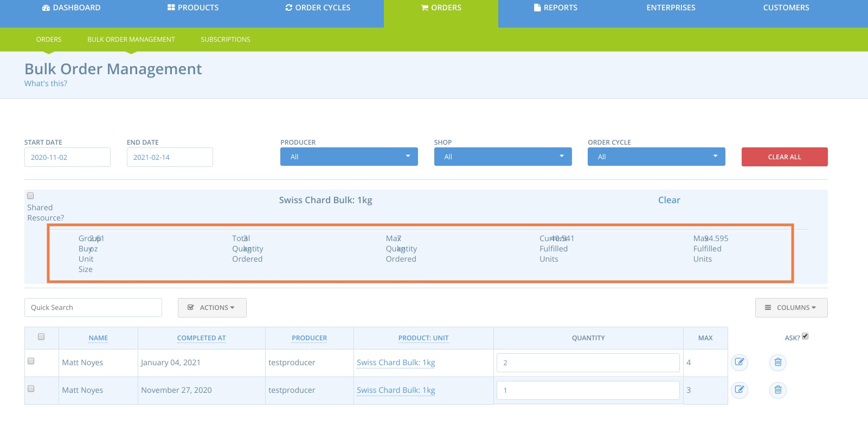Image resolution: width=868 pixels, height=421 pixels.
Task: Click the Max column header
Action: tap(705, 338)
